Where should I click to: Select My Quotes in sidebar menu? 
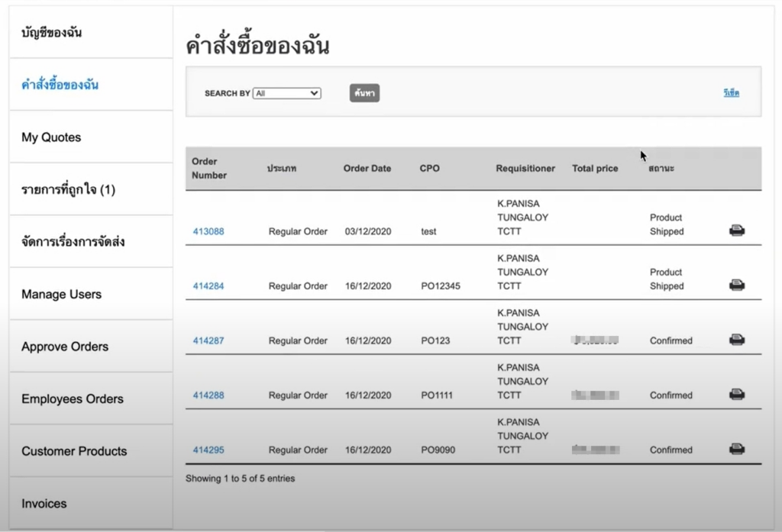pos(51,137)
